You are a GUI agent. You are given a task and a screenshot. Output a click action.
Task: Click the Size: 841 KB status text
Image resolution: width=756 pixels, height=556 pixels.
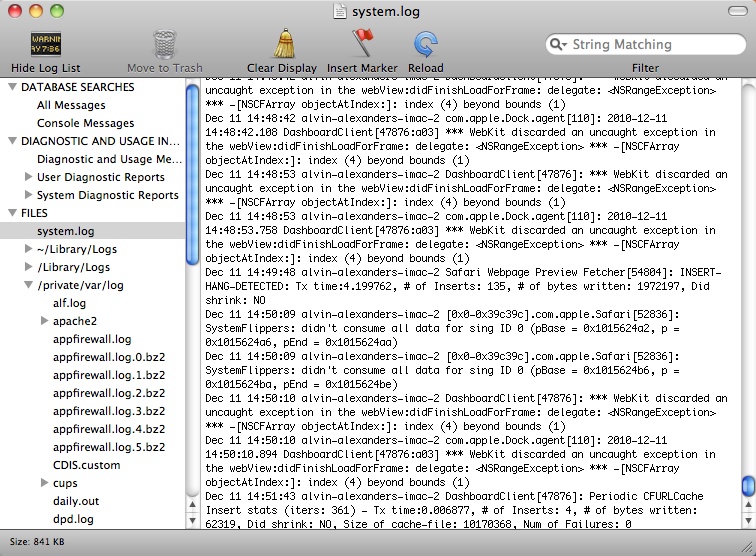(x=37, y=542)
